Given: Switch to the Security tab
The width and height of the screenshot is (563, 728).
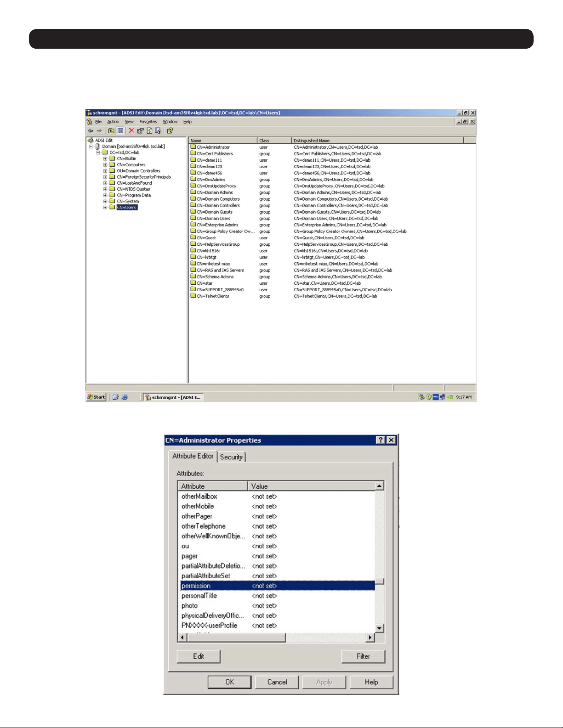Looking at the screenshot, I should [231, 457].
